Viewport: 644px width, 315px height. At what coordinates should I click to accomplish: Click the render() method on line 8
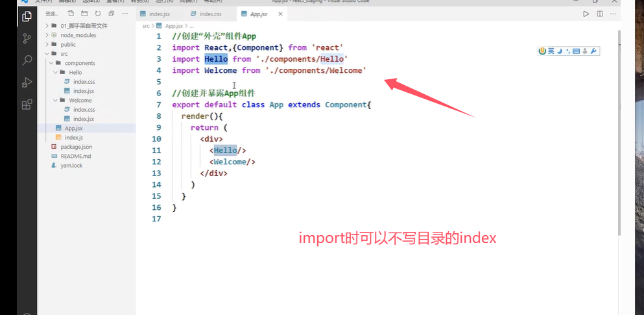click(x=202, y=116)
